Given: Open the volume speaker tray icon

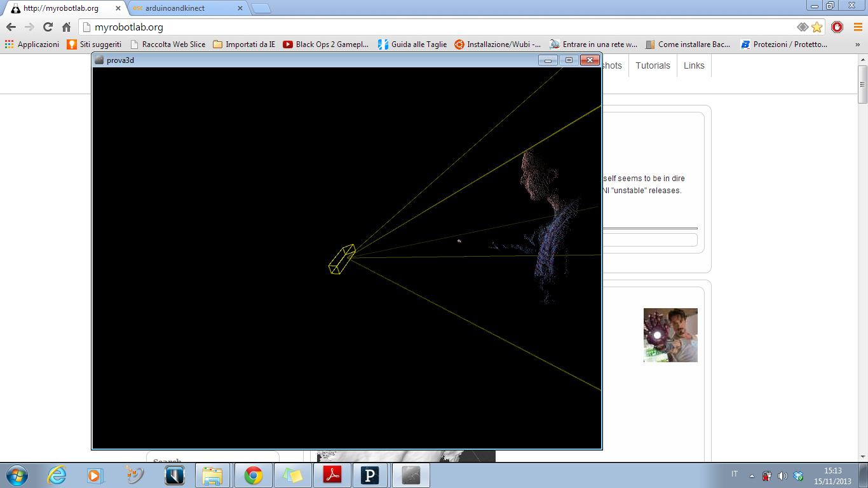Looking at the screenshot, I should (x=783, y=475).
